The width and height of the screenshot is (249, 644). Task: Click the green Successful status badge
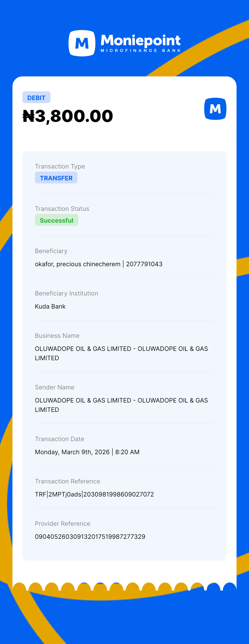coord(56,220)
